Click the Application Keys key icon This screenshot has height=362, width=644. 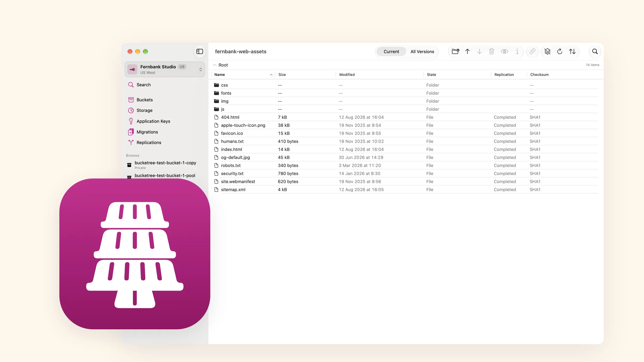[131, 121]
